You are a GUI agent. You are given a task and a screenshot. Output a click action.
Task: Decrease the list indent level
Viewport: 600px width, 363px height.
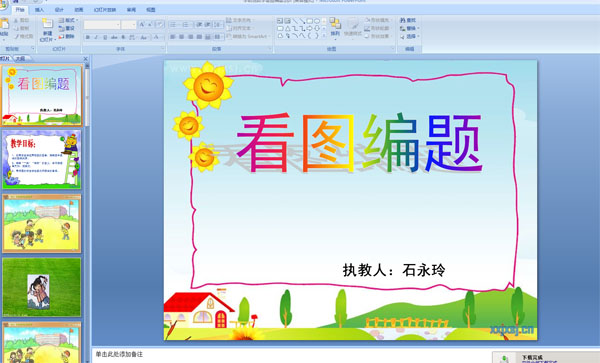199,25
